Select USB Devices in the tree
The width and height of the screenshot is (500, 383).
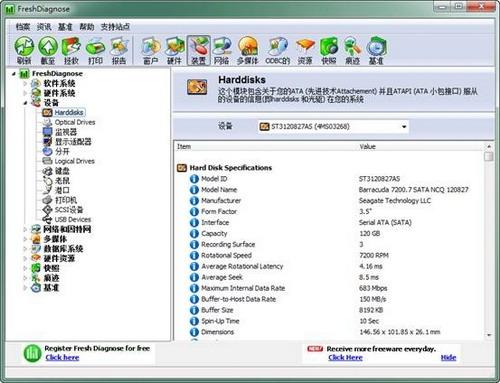click(73, 219)
